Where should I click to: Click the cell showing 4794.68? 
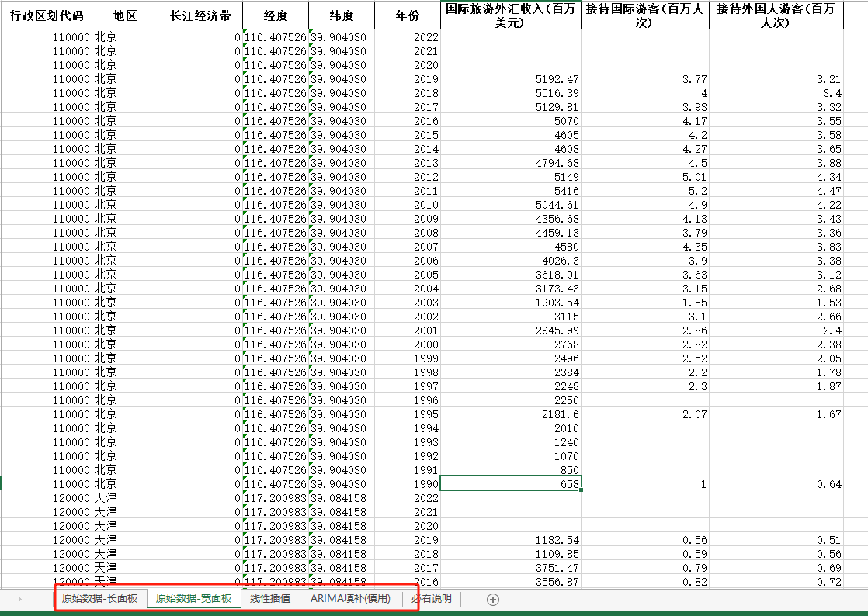coord(511,163)
